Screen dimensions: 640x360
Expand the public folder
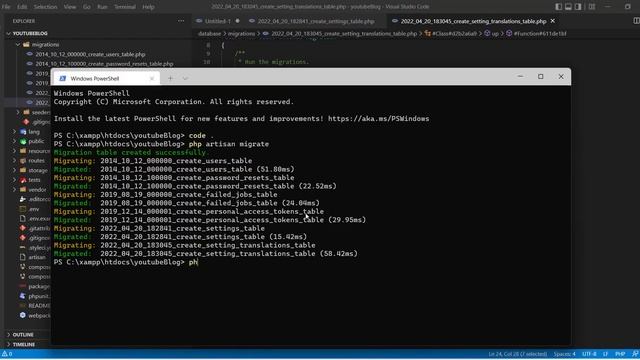tap(14, 141)
